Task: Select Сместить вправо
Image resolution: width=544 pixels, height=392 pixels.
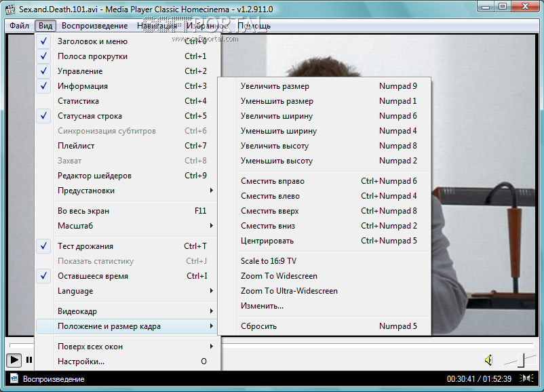Action: point(324,181)
